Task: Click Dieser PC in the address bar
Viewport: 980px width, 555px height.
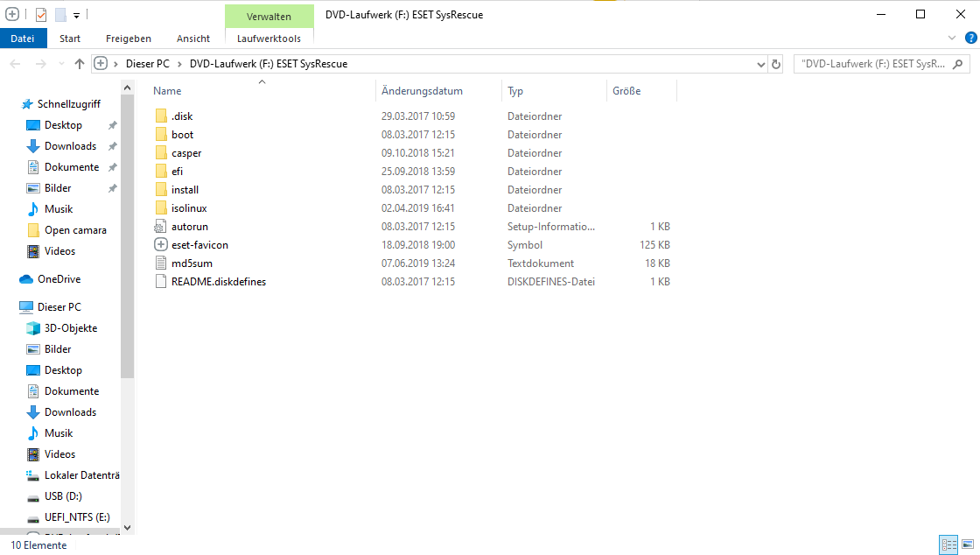Action: point(148,64)
